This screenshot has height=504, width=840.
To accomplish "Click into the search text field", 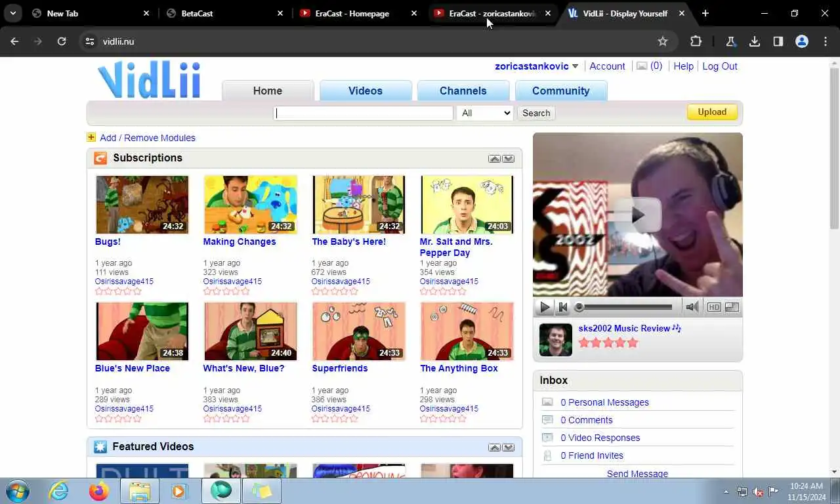I will 363,113.
